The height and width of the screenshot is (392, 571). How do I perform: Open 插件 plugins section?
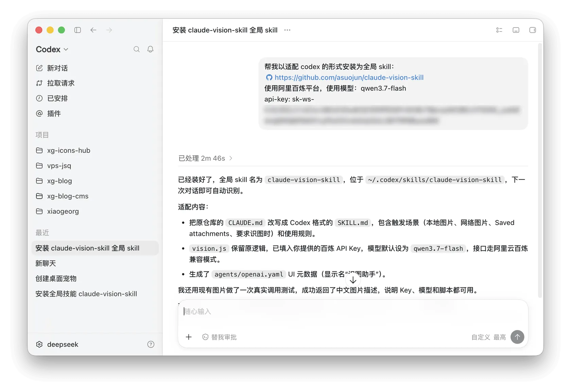tap(49, 113)
